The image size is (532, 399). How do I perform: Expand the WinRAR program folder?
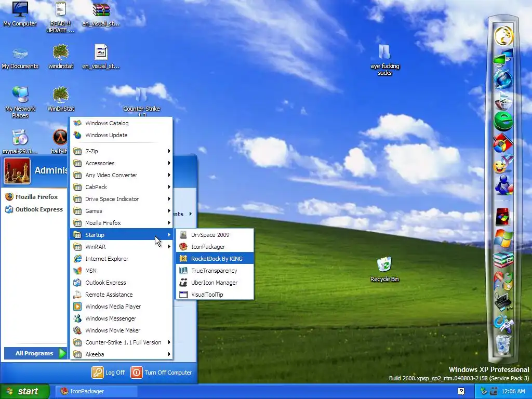tap(122, 247)
